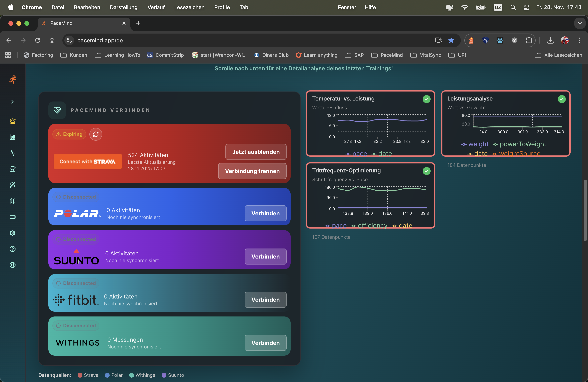Select the magic wand sidebar tool

(x=13, y=185)
